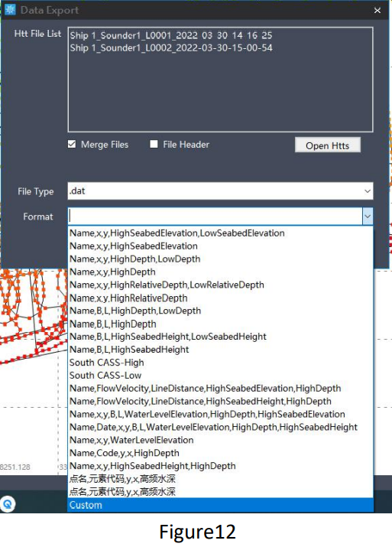Enable the File Header checkbox
Image resolution: width=392 pixels, height=547 pixels.
tap(154, 144)
